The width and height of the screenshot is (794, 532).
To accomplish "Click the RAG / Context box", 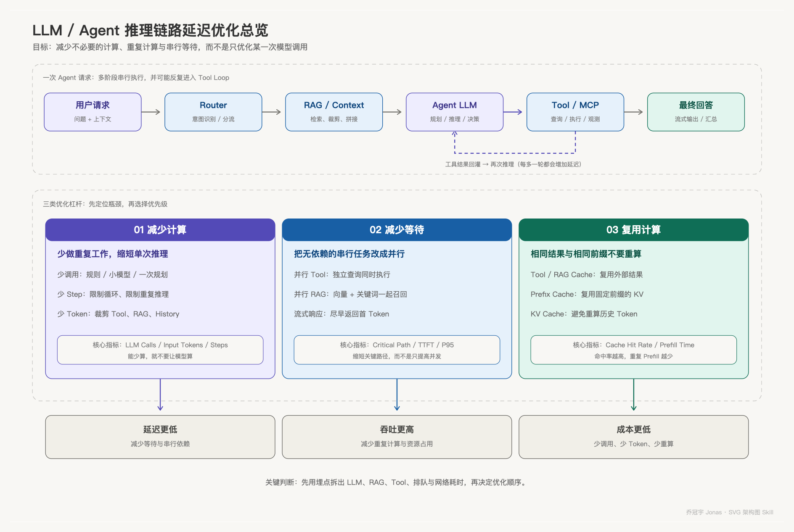I will tap(334, 112).
